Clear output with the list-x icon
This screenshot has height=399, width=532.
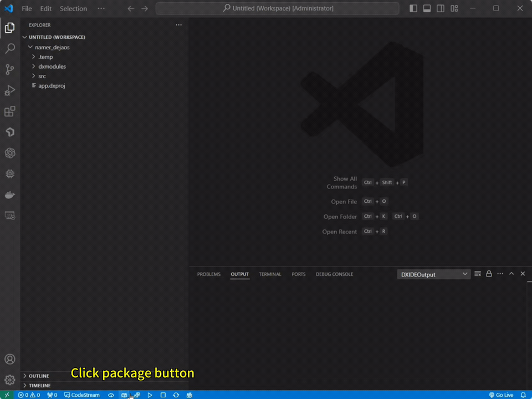click(478, 274)
